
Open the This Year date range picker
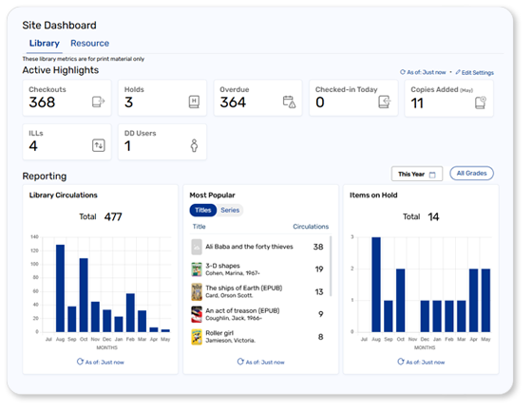417,174
